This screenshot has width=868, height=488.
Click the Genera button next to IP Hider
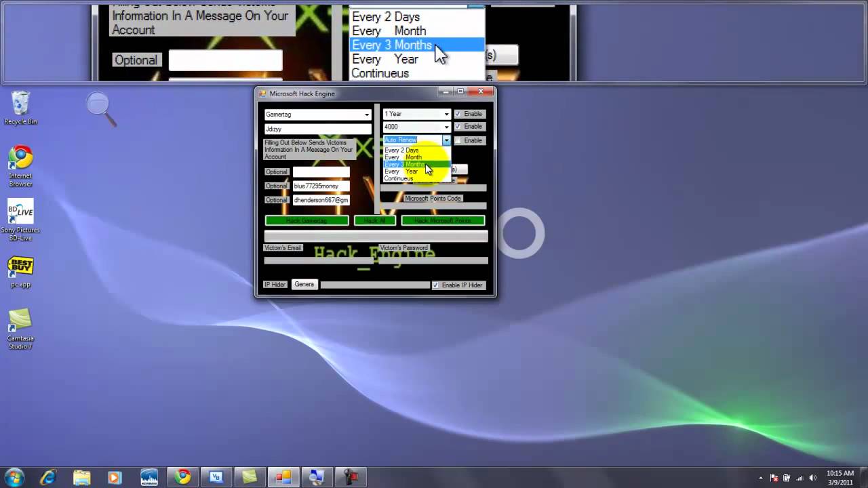tap(304, 285)
